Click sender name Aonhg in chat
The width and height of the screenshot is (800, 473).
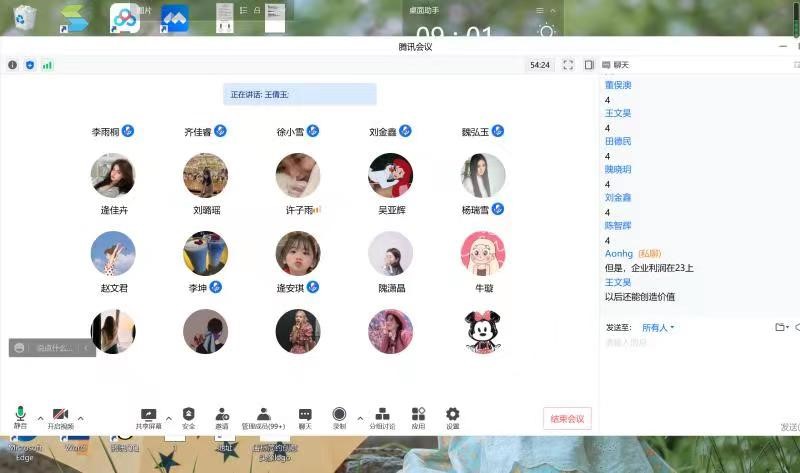click(x=619, y=254)
